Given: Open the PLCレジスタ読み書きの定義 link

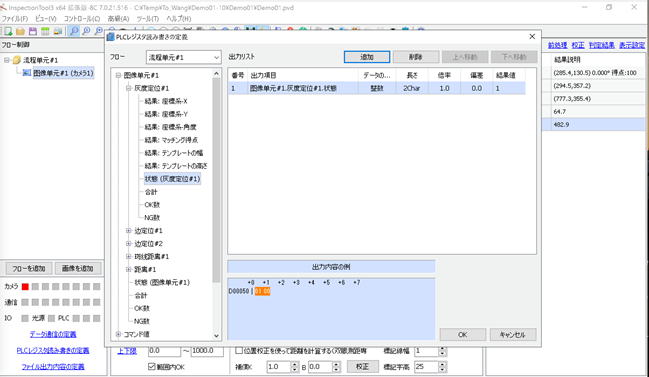Looking at the screenshot, I should click(x=53, y=351).
